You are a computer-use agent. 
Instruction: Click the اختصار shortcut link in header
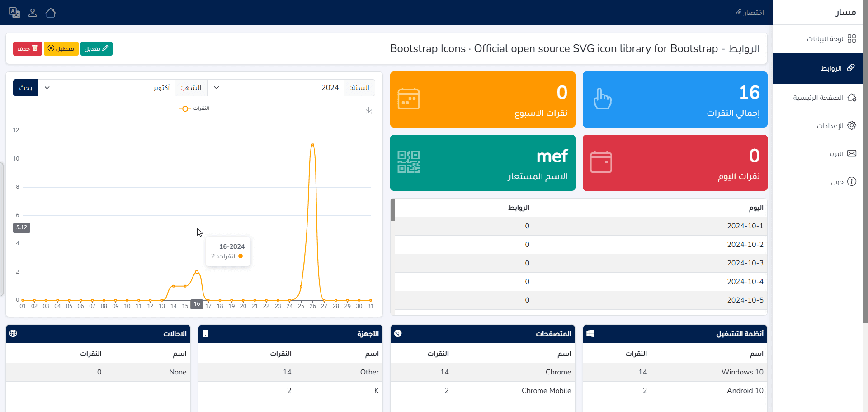[750, 13]
